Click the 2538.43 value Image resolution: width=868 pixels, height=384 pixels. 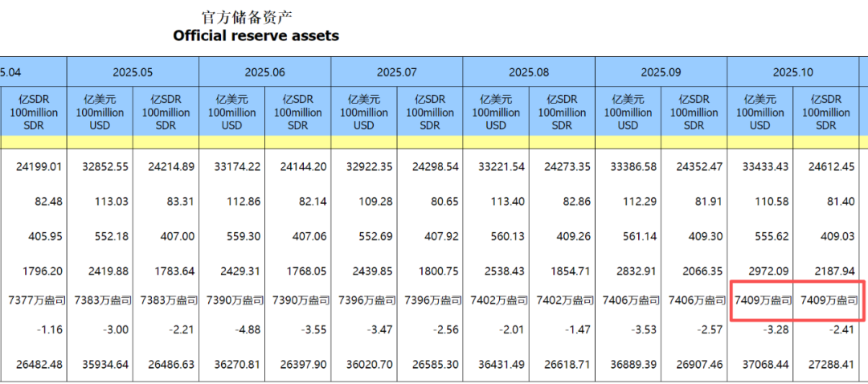coord(506,271)
